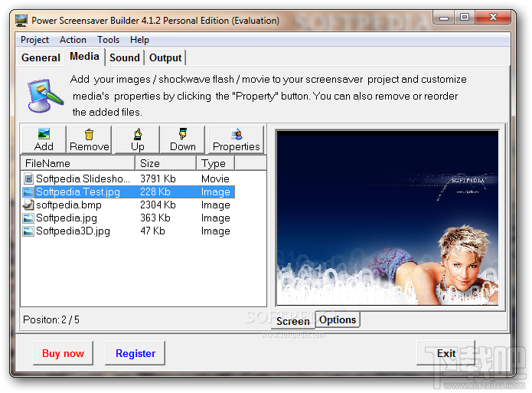The width and height of the screenshot is (532, 393).
Task: Click the screensaver preview image
Action: 387,218
